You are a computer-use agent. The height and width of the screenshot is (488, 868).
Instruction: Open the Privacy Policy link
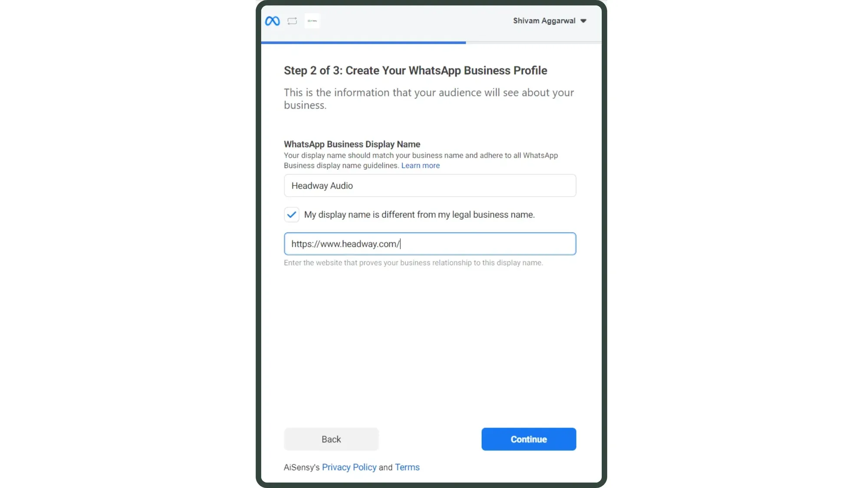point(349,467)
